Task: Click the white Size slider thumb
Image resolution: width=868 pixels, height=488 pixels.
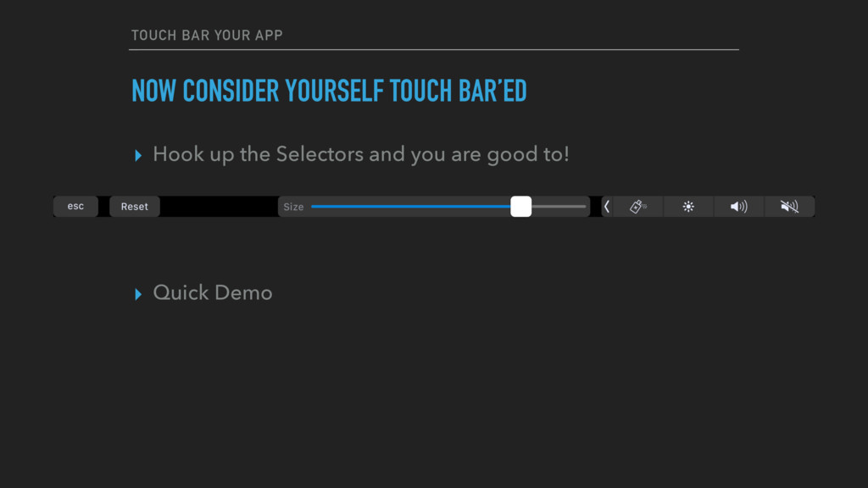Action: click(521, 207)
